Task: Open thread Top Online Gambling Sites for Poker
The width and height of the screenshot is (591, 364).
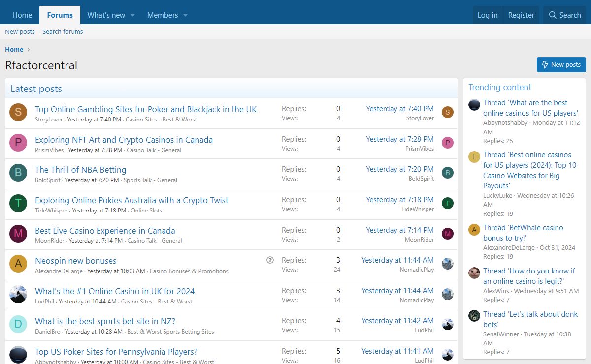Action: point(146,109)
